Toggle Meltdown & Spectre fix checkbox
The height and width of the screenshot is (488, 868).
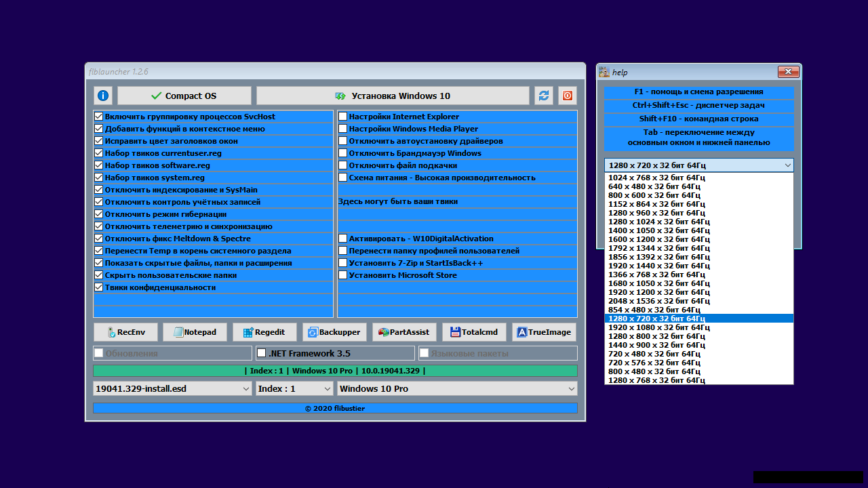[x=99, y=239]
